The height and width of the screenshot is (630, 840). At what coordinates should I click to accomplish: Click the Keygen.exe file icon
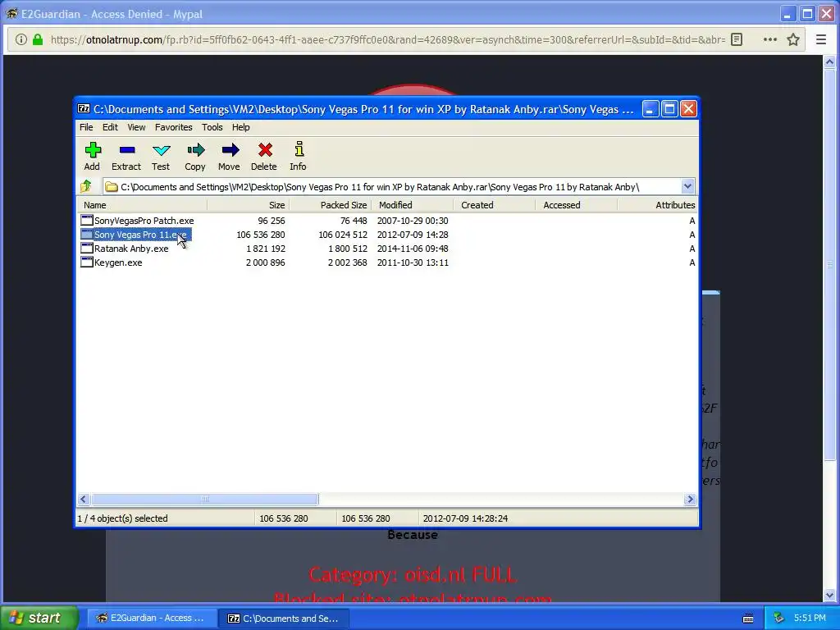[86, 262]
